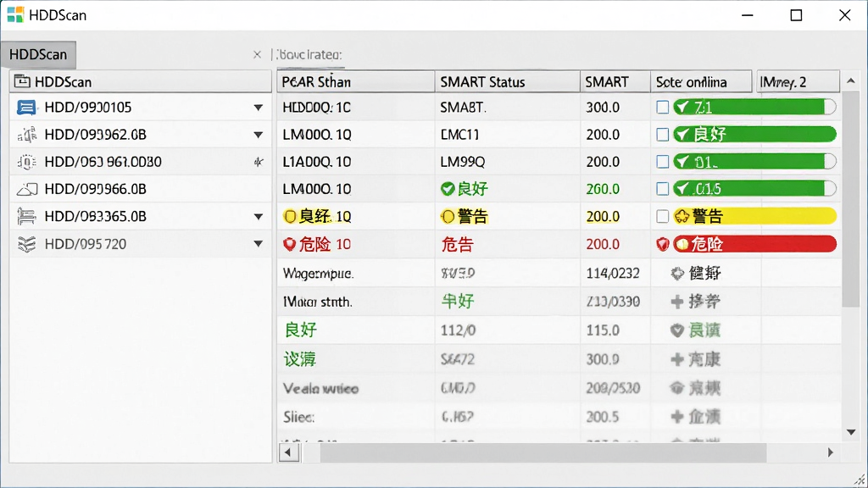The image size is (868, 488).
Task: Click the horizontal scrollbar left arrow
Action: click(288, 452)
